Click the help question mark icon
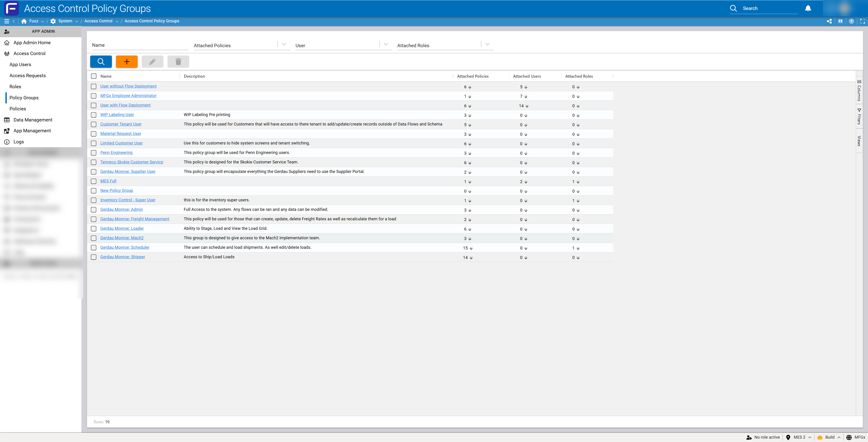 point(851,21)
